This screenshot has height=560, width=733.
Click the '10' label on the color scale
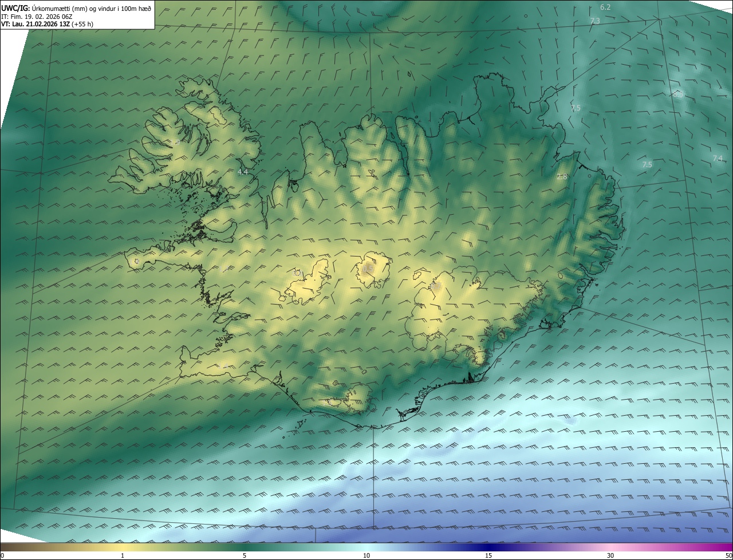click(x=366, y=555)
